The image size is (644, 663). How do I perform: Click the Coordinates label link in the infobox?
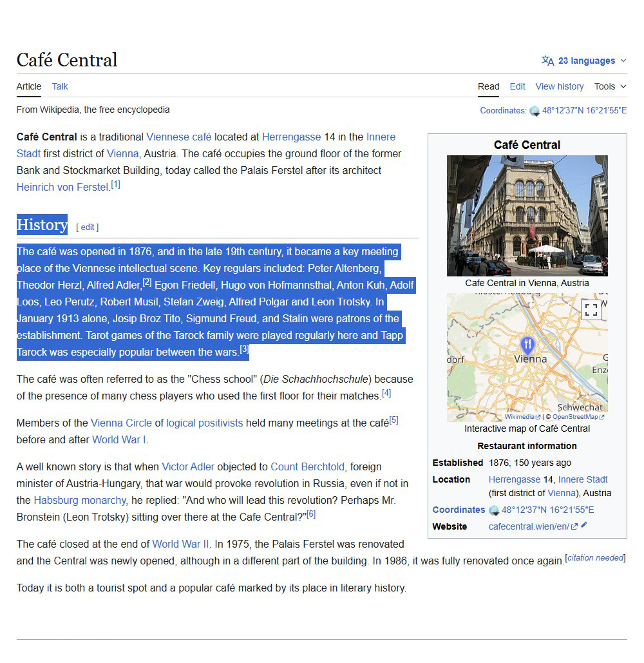pyautogui.click(x=459, y=510)
